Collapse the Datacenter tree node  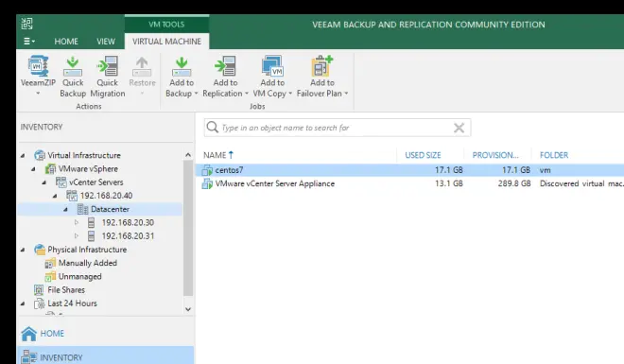click(65, 209)
